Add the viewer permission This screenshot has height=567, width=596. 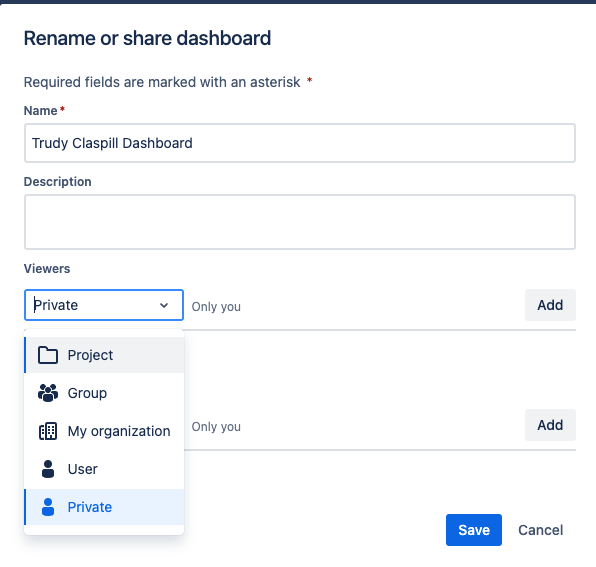pos(550,305)
